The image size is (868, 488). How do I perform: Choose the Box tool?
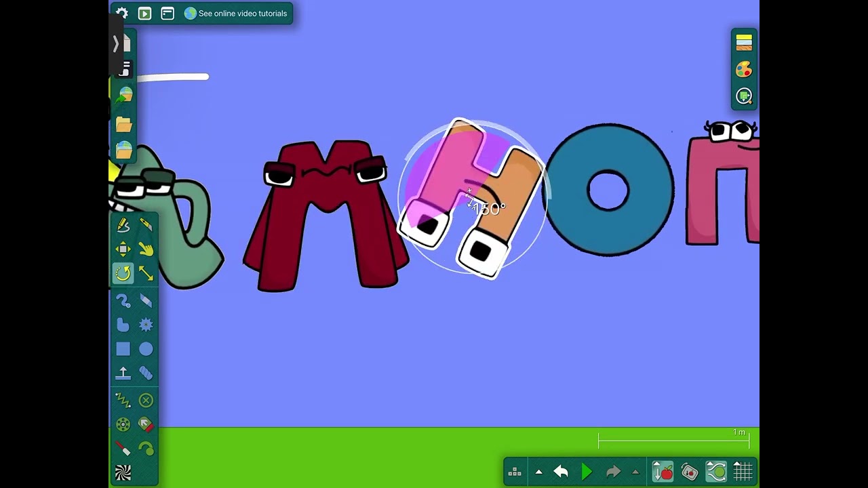pyautogui.click(x=123, y=349)
